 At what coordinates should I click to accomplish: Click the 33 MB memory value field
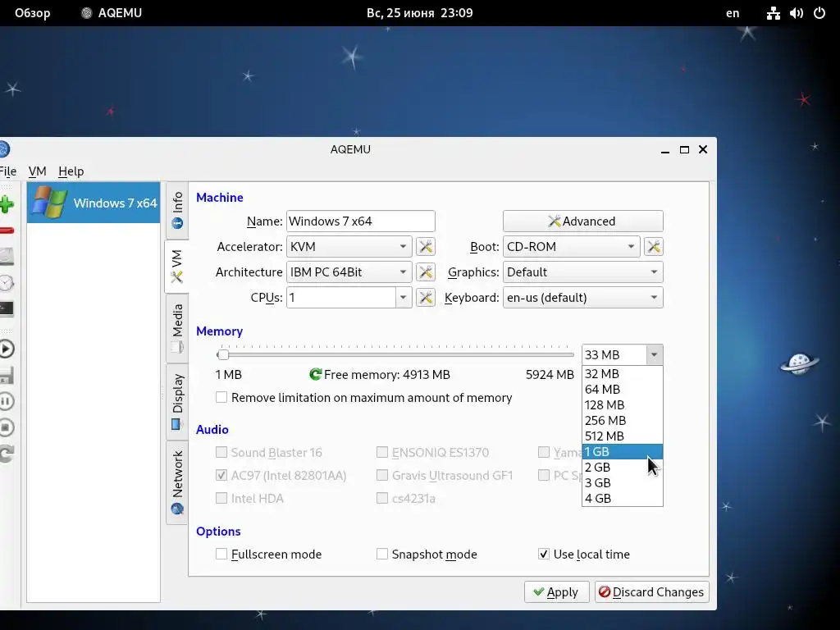pos(614,354)
